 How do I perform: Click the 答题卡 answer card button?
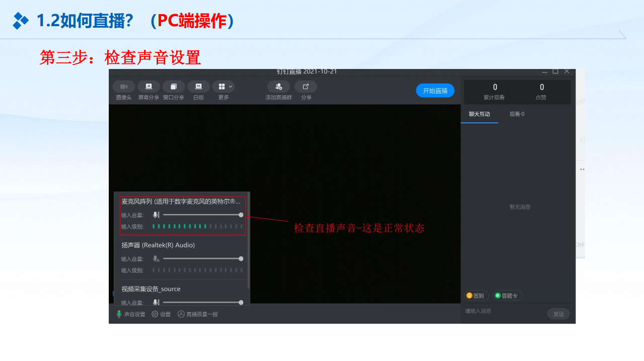(507, 296)
